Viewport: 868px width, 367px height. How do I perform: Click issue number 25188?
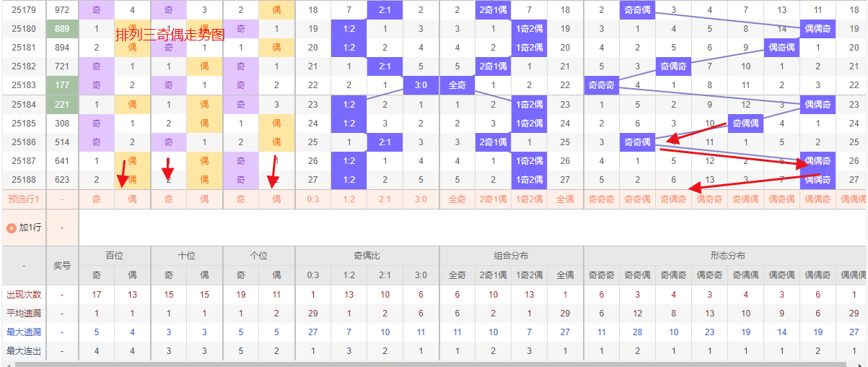pos(24,180)
